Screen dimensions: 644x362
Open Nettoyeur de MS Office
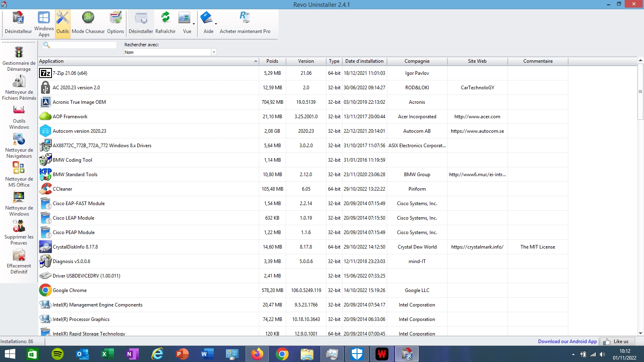(19, 175)
